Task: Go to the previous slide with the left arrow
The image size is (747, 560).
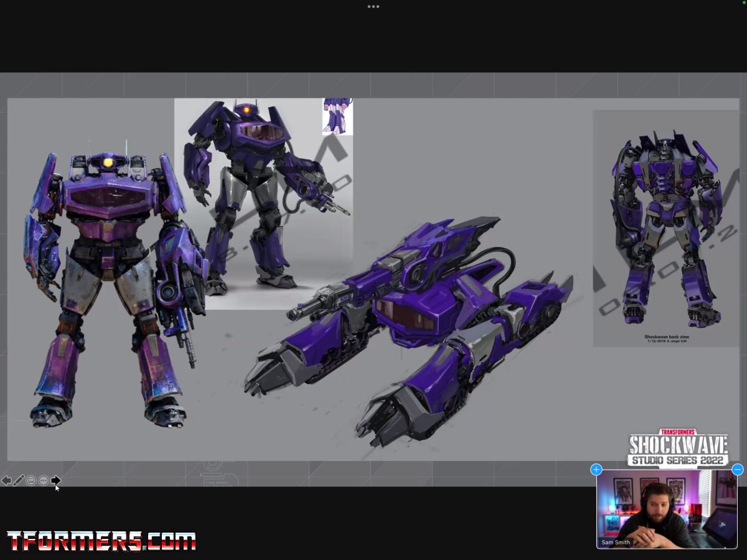Action: point(6,480)
